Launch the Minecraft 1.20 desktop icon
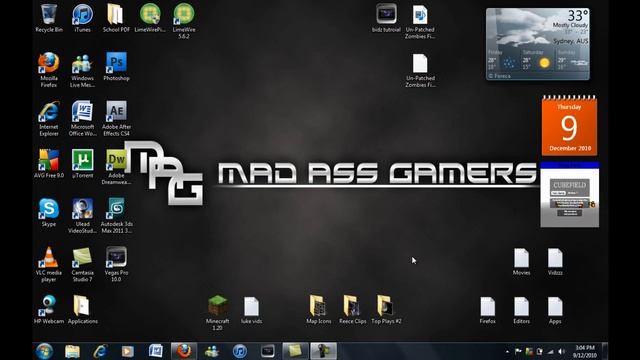 [218, 312]
